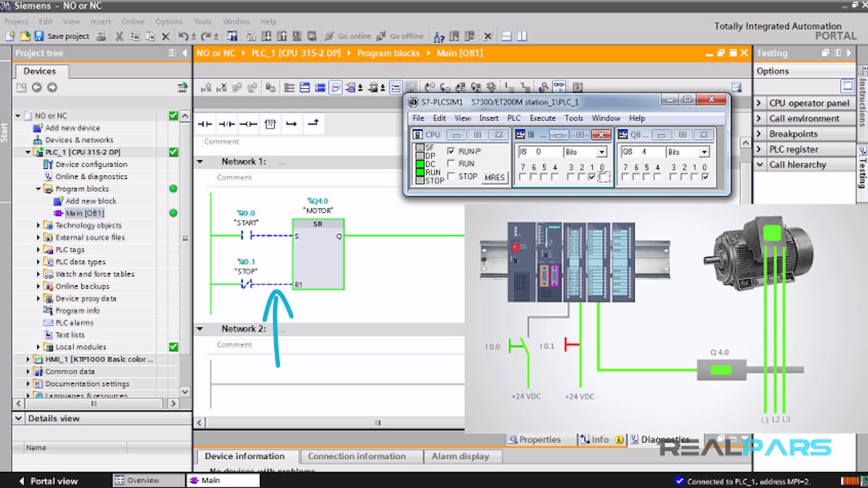868x488 pixels.
Task: Expand Technology objects tree node
Action: point(39,225)
